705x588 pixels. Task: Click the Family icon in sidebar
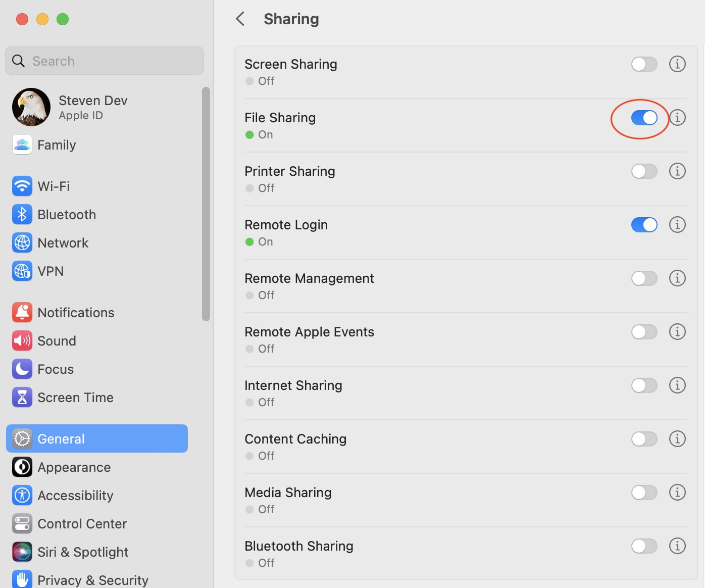point(22,145)
